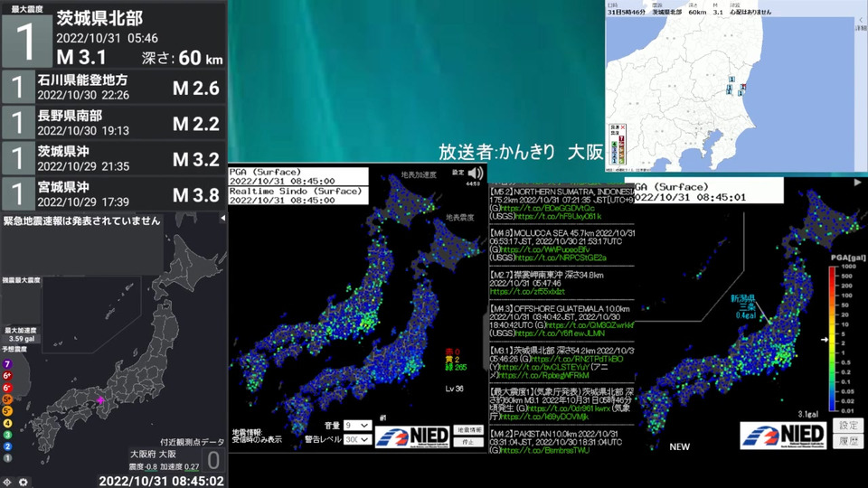
Task: Click the 5- yellow-orange legend circle
Action: 7,411
